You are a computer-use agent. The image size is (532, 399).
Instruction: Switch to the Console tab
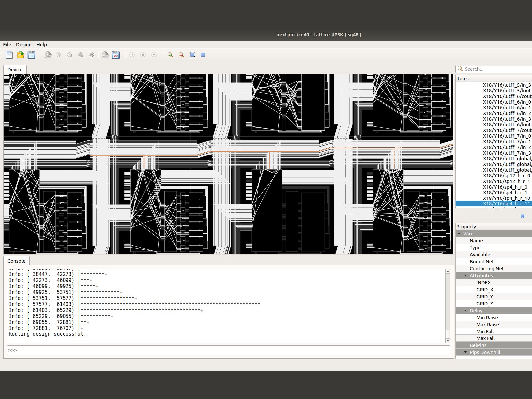16,261
